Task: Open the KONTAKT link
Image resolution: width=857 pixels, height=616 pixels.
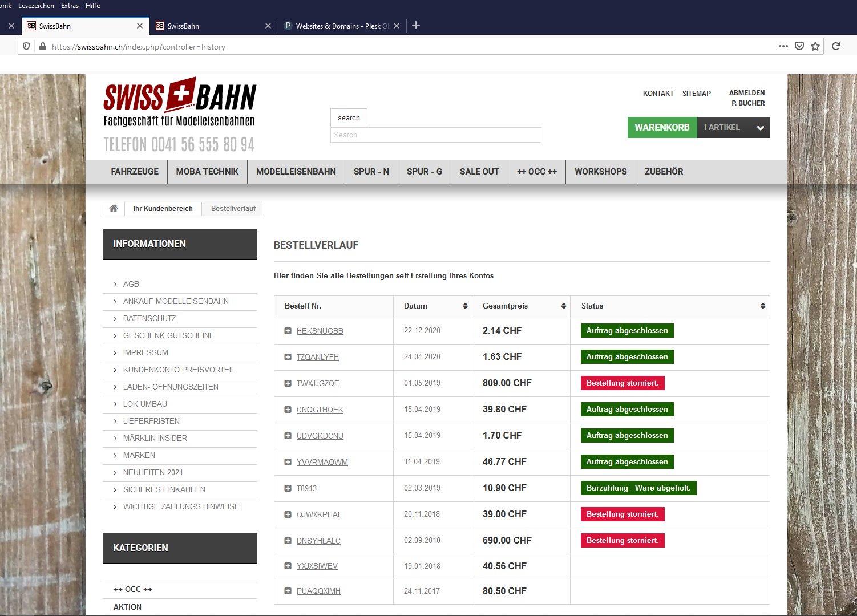Action: click(x=658, y=94)
